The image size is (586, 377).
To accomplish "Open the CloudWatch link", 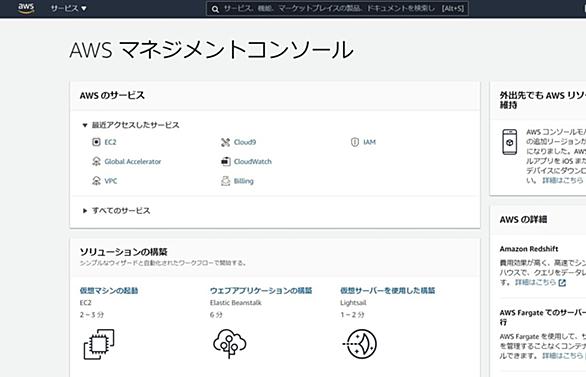I will 253,161.
